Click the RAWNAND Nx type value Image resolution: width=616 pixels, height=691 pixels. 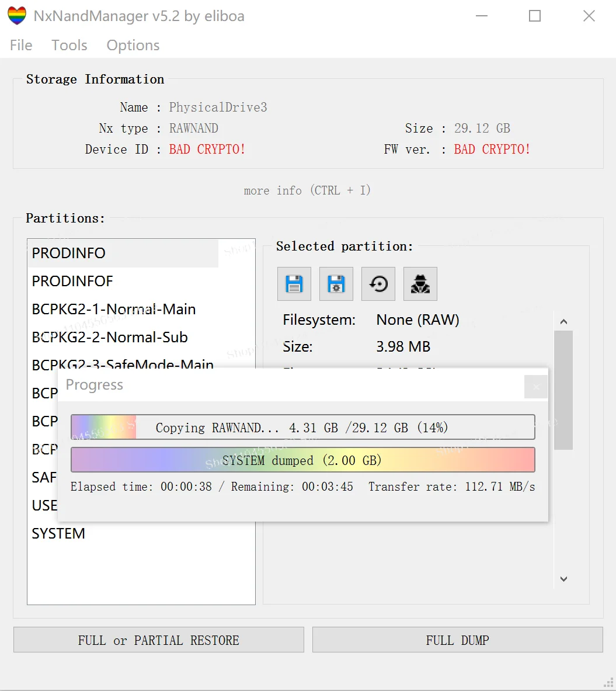click(x=194, y=129)
